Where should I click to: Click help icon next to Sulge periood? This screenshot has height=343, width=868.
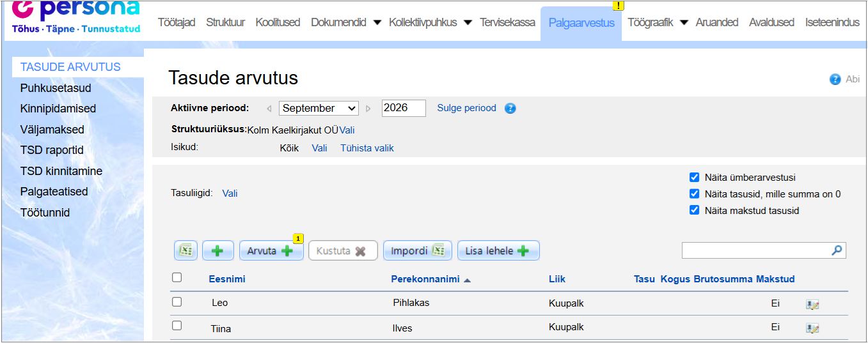coord(510,108)
